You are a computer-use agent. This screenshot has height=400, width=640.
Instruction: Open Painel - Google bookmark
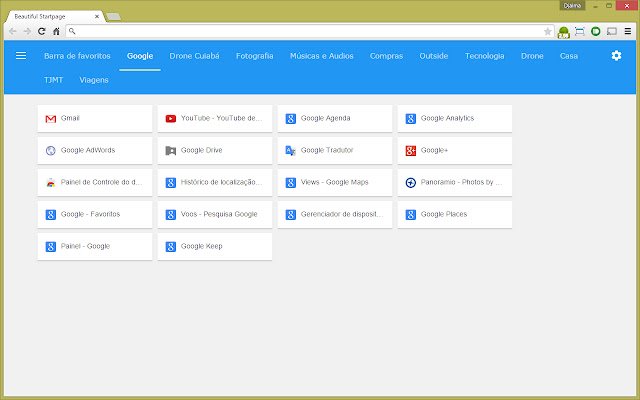click(95, 247)
